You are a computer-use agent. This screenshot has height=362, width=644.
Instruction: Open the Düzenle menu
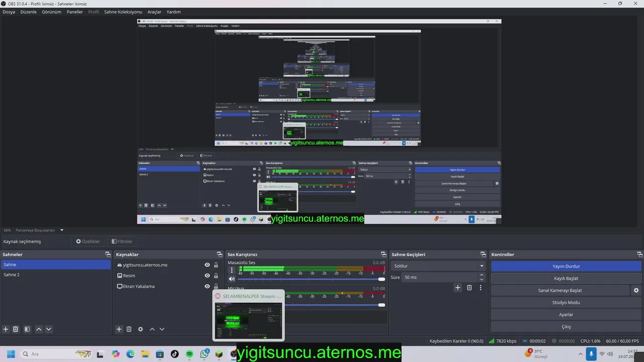click(28, 12)
